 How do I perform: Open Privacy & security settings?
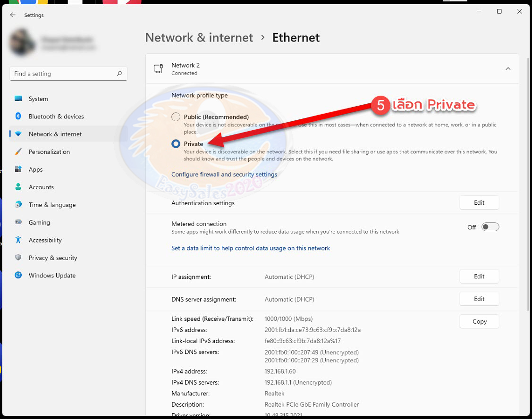[52, 258]
